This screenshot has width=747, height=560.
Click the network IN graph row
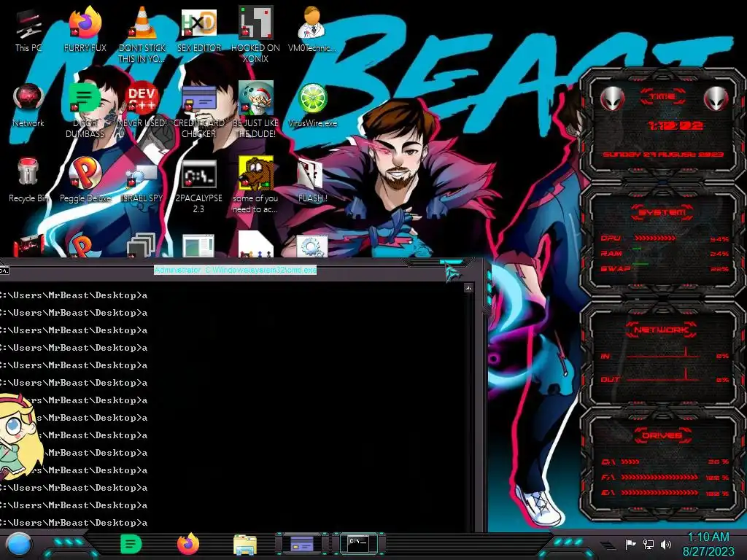coord(665,355)
